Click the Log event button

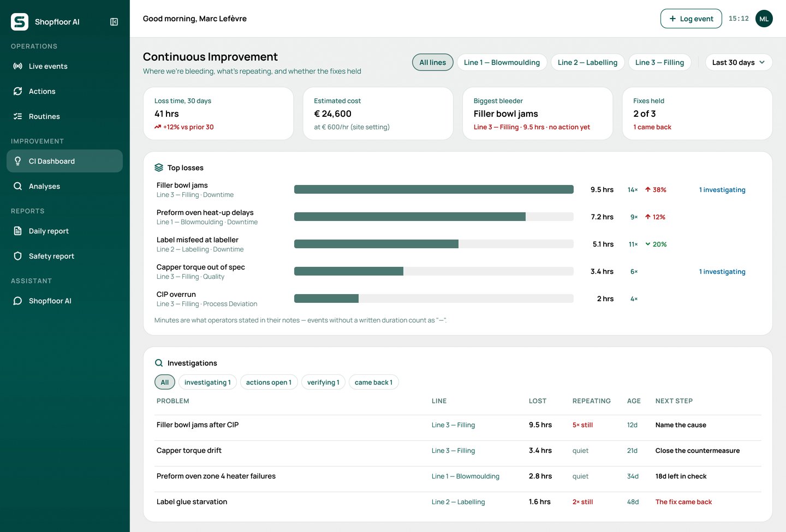pyautogui.click(x=691, y=19)
